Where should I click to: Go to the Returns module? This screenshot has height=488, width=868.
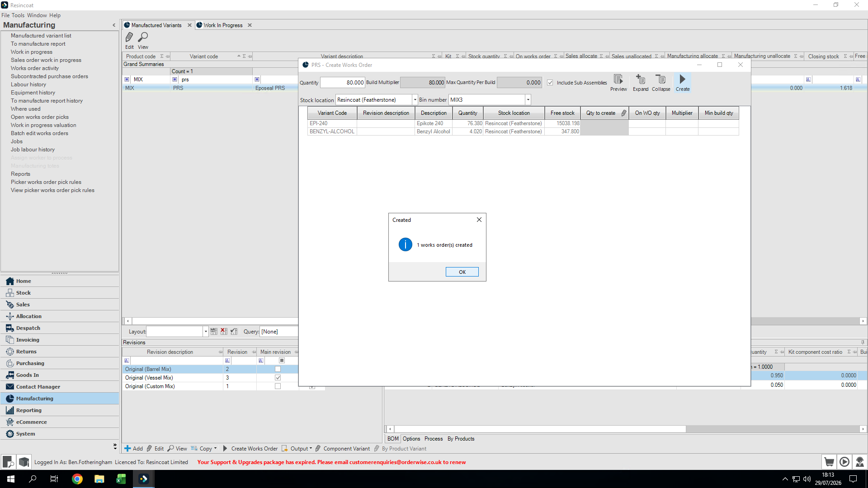point(60,352)
